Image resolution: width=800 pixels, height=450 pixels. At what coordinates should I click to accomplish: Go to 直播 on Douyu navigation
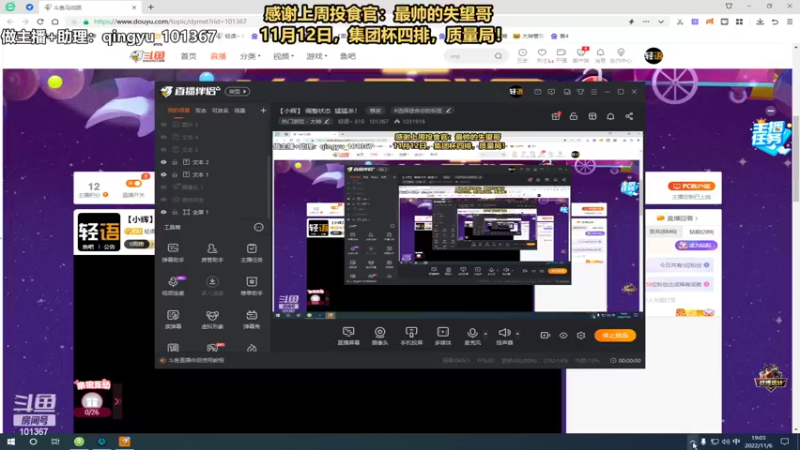(218, 56)
